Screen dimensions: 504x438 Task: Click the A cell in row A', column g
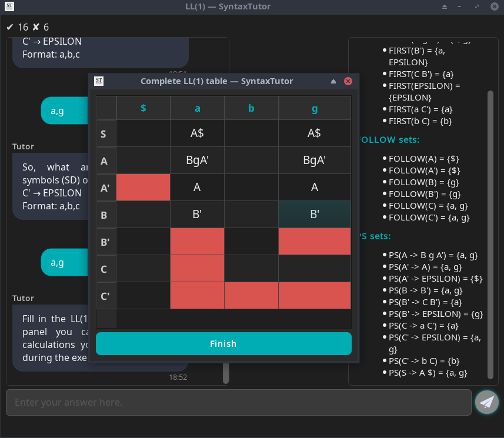(315, 188)
